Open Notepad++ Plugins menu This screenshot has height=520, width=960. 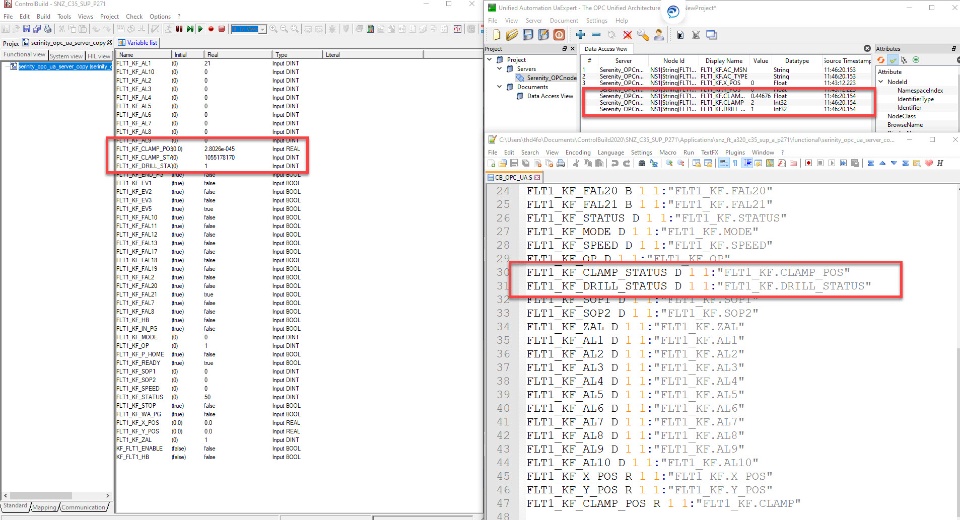click(735, 153)
